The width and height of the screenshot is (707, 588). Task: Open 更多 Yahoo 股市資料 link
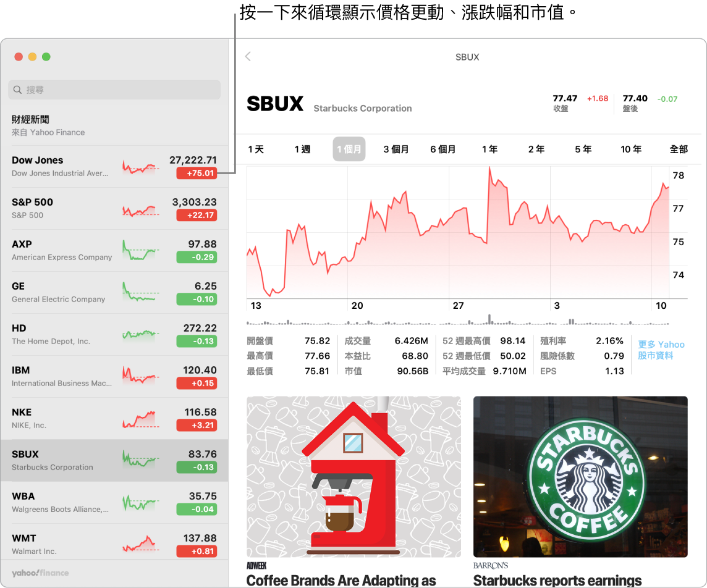661,350
